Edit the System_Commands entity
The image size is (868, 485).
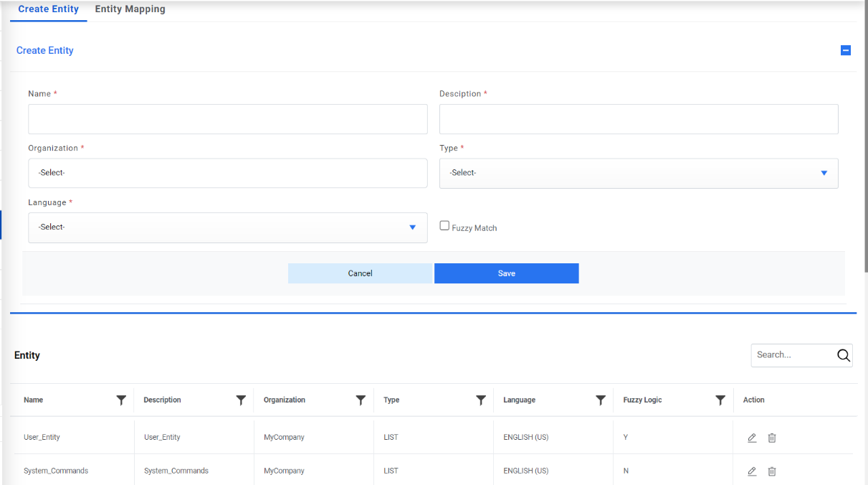[752, 471]
